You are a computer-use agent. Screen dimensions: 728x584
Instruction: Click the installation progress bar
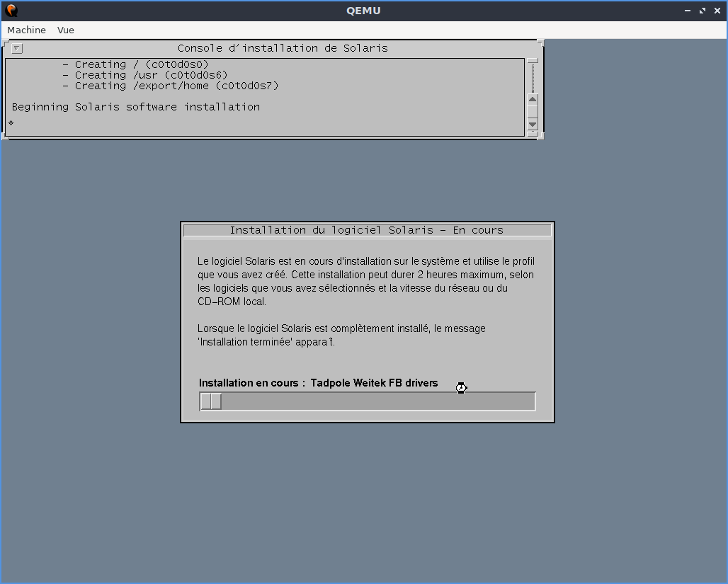tap(368, 401)
